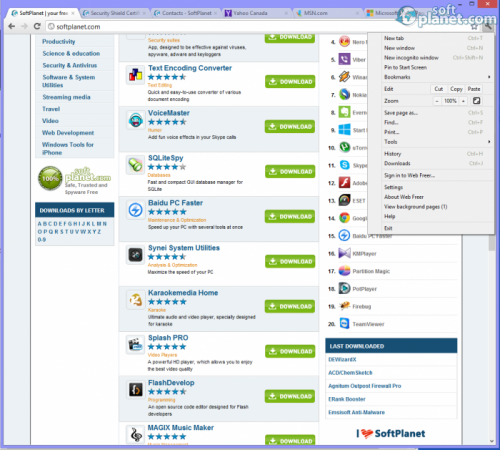Click uTorrent icon in top list

(344, 147)
